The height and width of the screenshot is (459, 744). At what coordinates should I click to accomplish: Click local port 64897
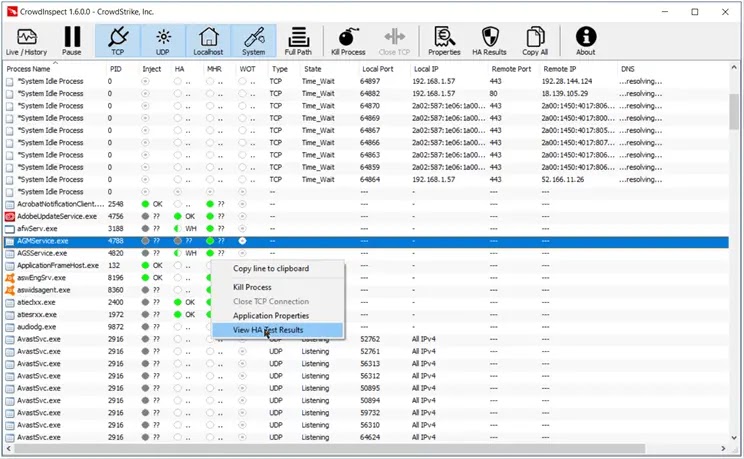tap(370, 81)
